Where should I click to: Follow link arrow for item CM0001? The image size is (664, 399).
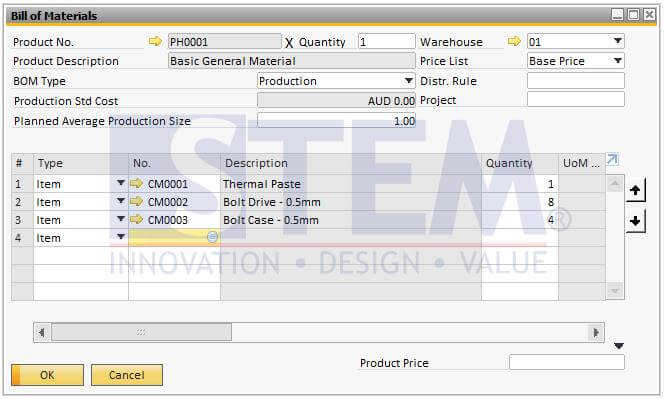point(136,183)
